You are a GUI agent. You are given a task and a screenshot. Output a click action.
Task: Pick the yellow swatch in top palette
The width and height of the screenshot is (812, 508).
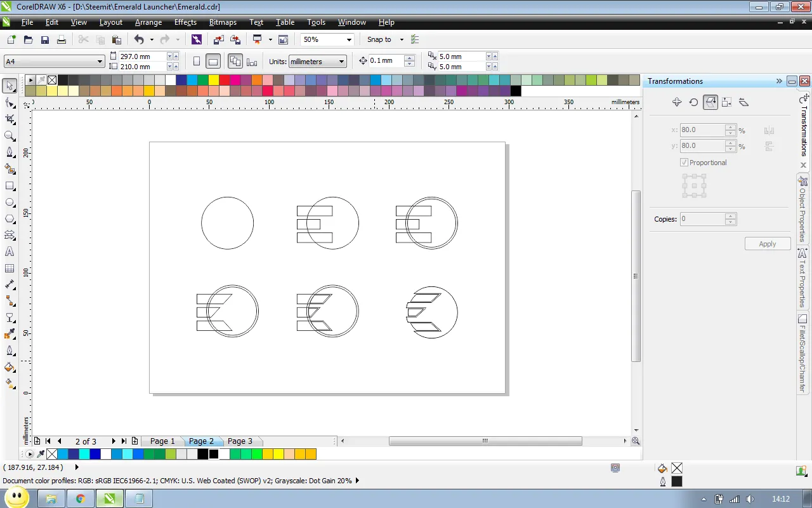[x=213, y=80]
